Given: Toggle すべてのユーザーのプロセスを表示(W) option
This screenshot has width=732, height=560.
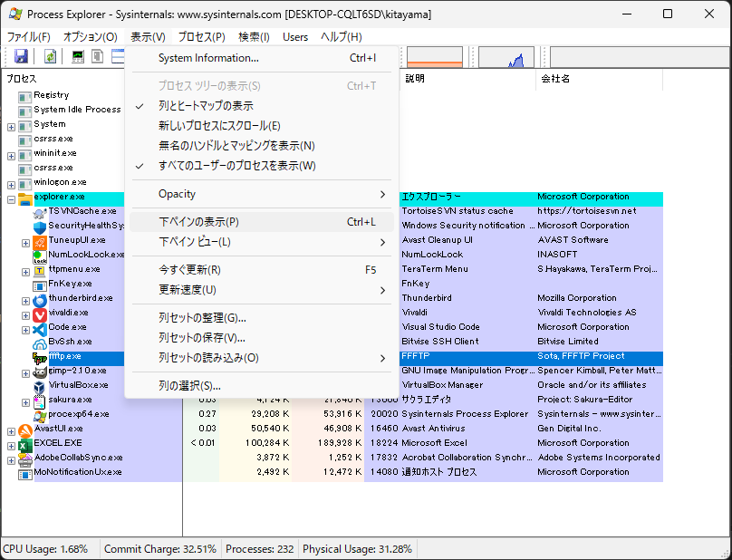Looking at the screenshot, I should tap(262, 166).
